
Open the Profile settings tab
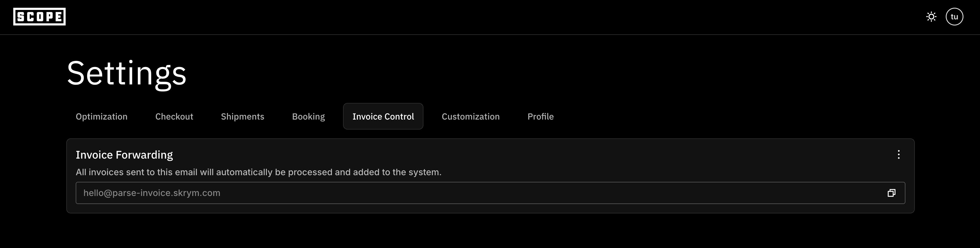point(540,116)
